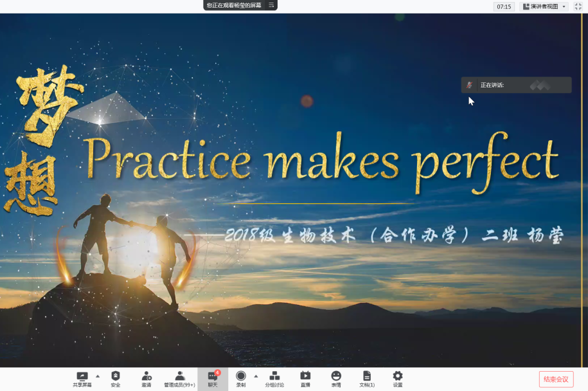Click the End Meeting (结束会议) button
588x391 pixels.
tap(556, 379)
